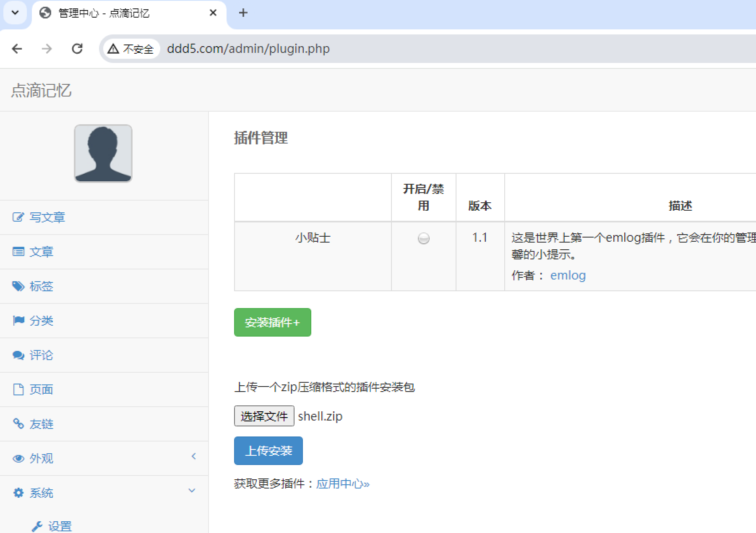Click the chain link icon beside 友链
Screen dimensions: 756x533
click(18, 424)
